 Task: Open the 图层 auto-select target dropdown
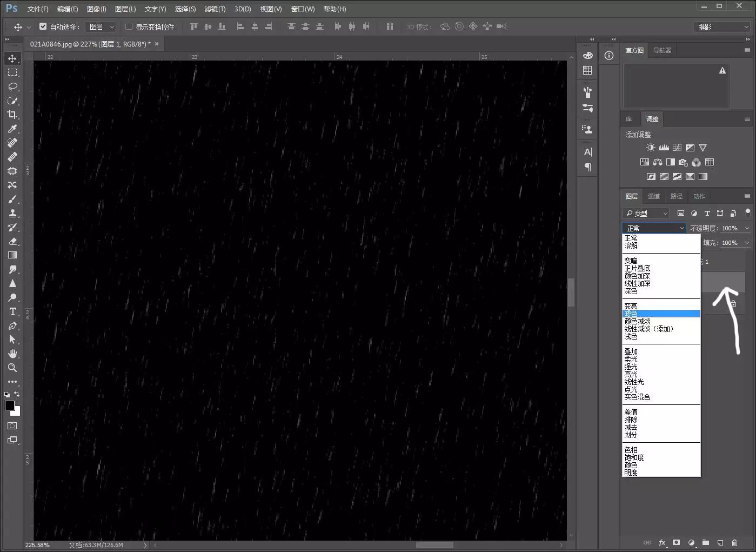pos(101,26)
